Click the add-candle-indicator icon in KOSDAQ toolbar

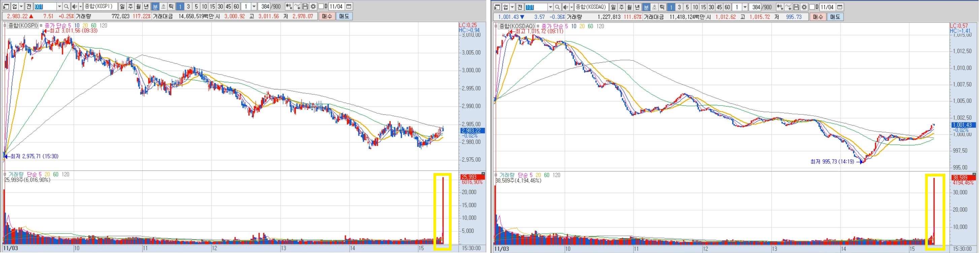(x=780, y=7)
